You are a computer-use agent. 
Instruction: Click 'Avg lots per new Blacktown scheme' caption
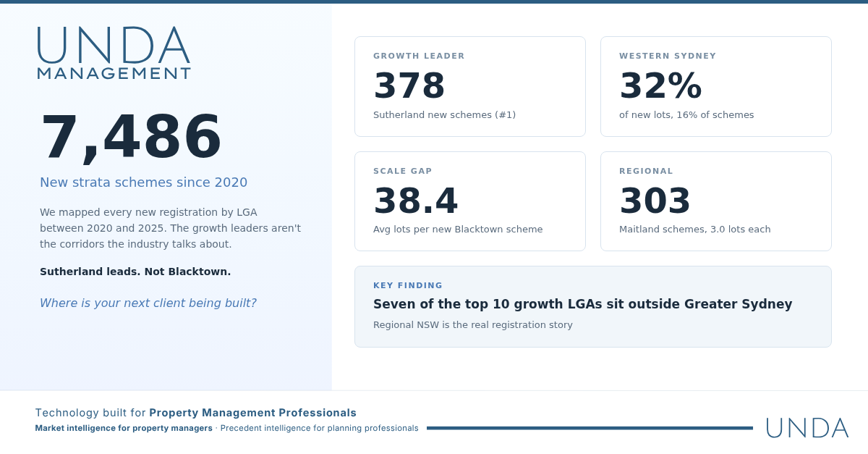click(x=458, y=229)
